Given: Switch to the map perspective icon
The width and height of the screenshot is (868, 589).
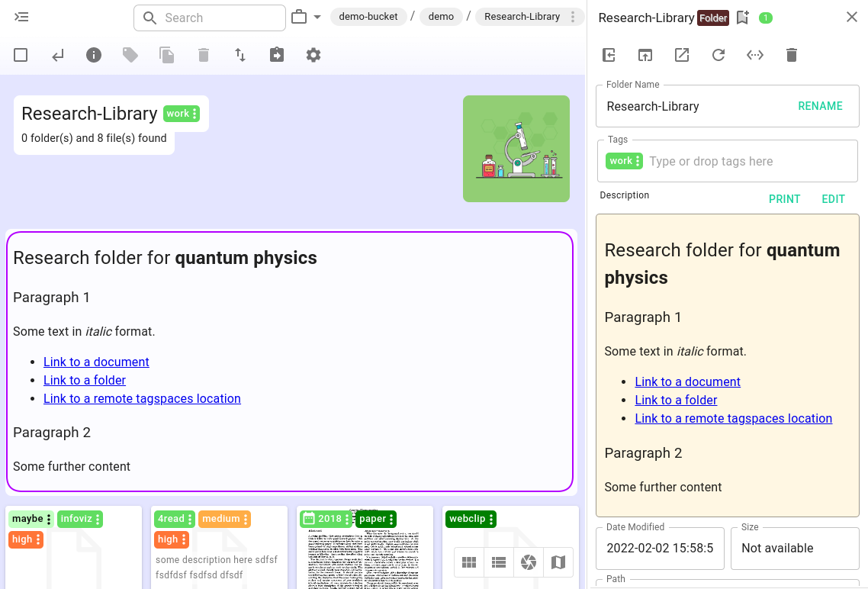Looking at the screenshot, I should tap(558, 562).
